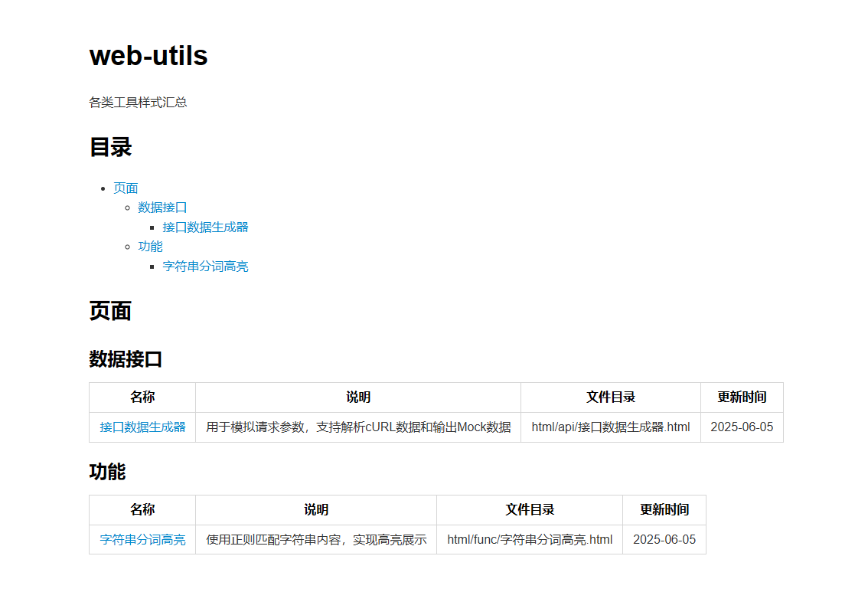Click the 各类工具样式汇总 description text
868x592 pixels.
[138, 103]
